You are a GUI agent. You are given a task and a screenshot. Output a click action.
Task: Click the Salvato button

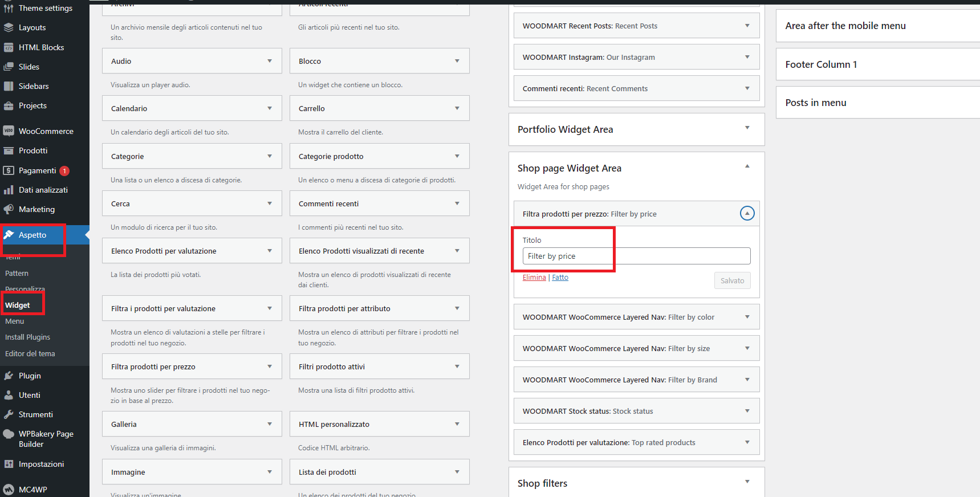pos(732,280)
